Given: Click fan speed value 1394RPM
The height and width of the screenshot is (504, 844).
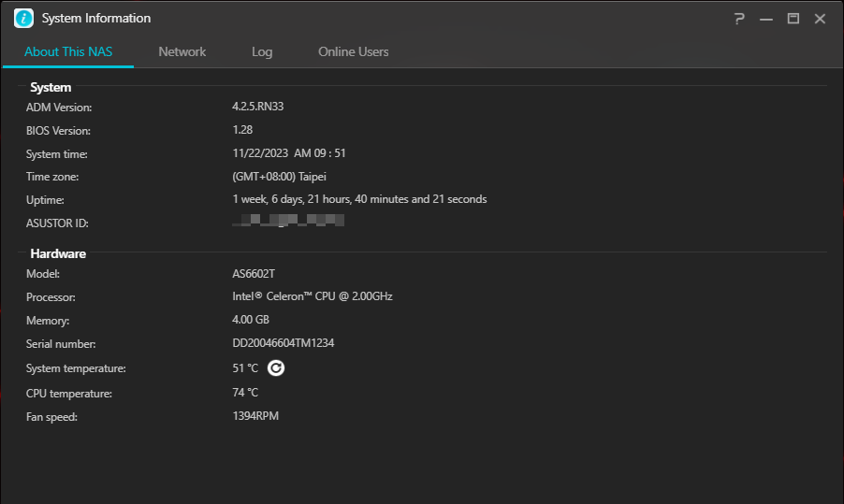Looking at the screenshot, I should [x=255, y=416].
